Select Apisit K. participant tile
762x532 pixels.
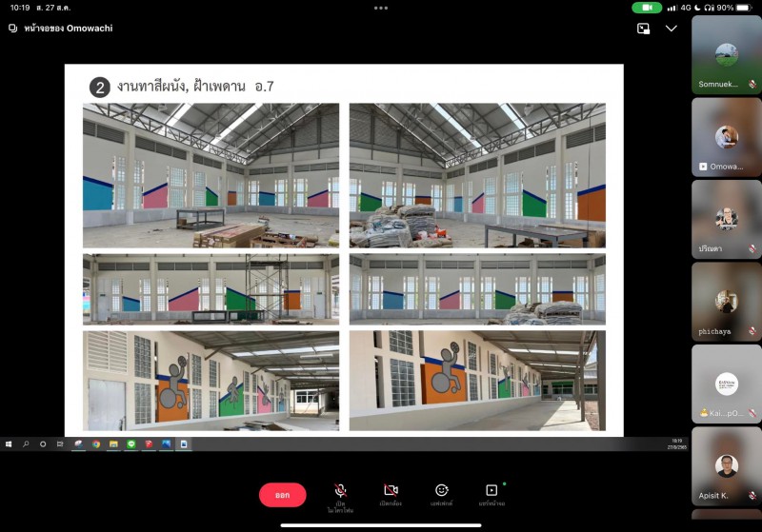coord(727,466)
